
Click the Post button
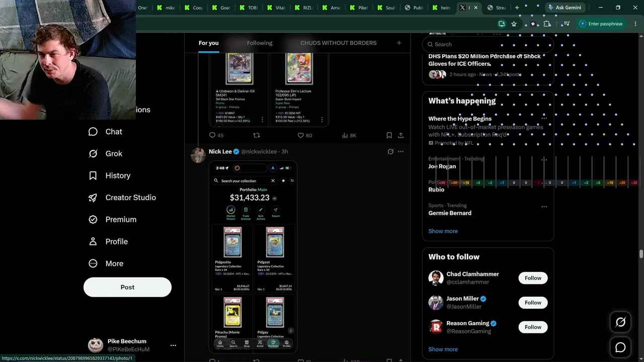coord(127,287)
